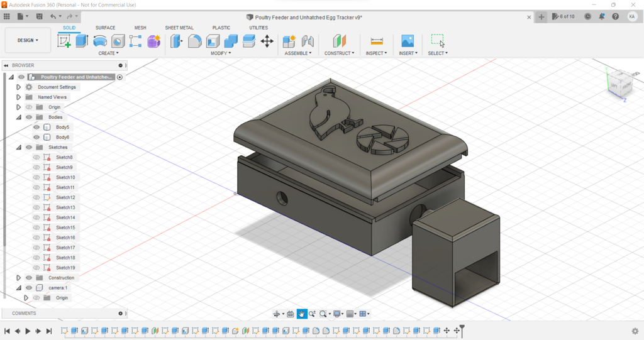Select Sketch15 in the browser tree
644x340 pixels.
65,228
